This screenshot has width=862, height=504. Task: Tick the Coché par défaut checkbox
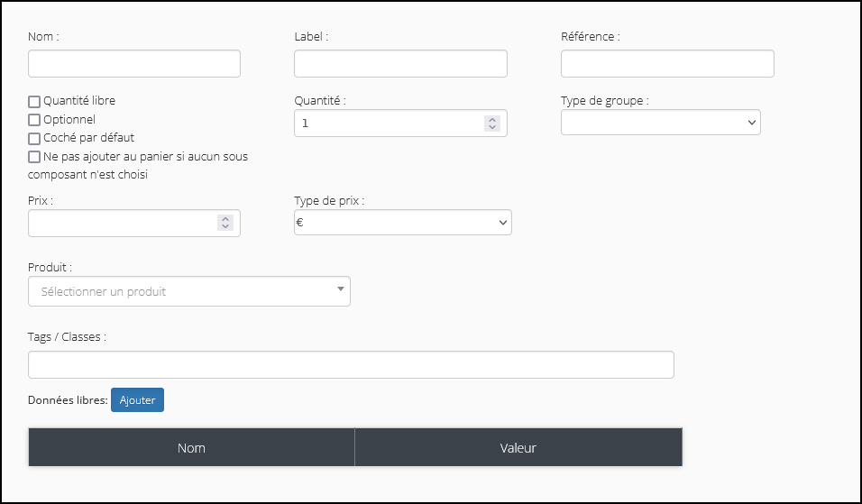tap(34, 139)
